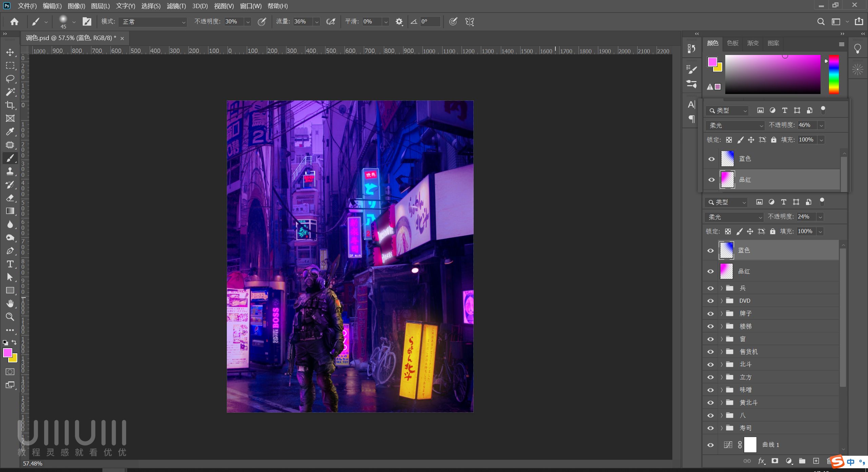Click the layer opacity 24% field
Image resolution: width=868 pixels, height=472 pixels.
pyautogui.click(x=806, y=217)
